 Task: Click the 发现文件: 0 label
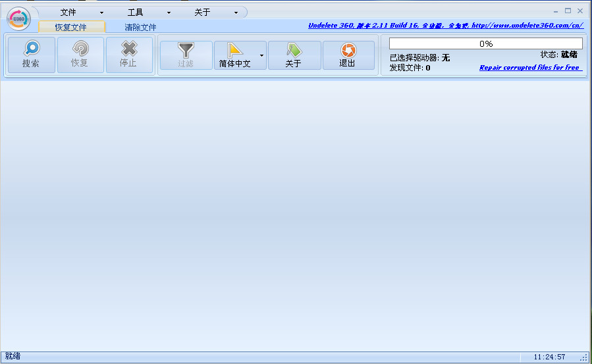pyautogui.click(x=410, y=68)
